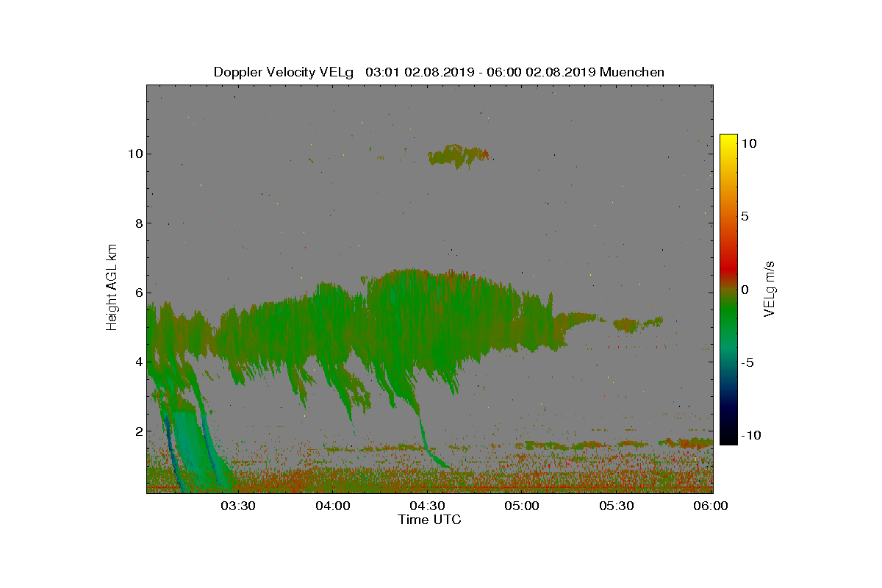This screenshot has height=588, width=882.
Task: Click the '06:00' time tick label
Action: pyautogui.click(x=711, y=506)
